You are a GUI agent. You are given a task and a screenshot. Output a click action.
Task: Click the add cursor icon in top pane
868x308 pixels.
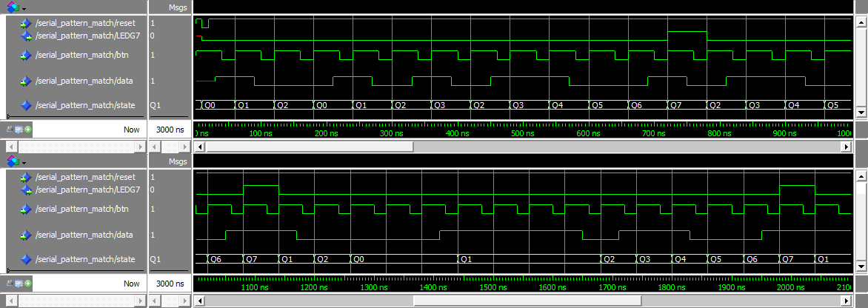[x=28, y=130]
